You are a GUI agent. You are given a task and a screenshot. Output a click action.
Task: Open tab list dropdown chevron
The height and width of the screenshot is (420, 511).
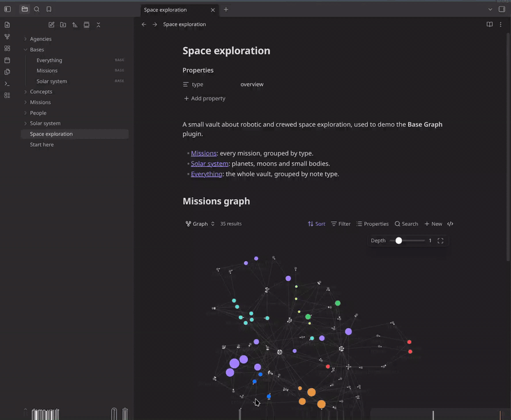click(490, 10)
